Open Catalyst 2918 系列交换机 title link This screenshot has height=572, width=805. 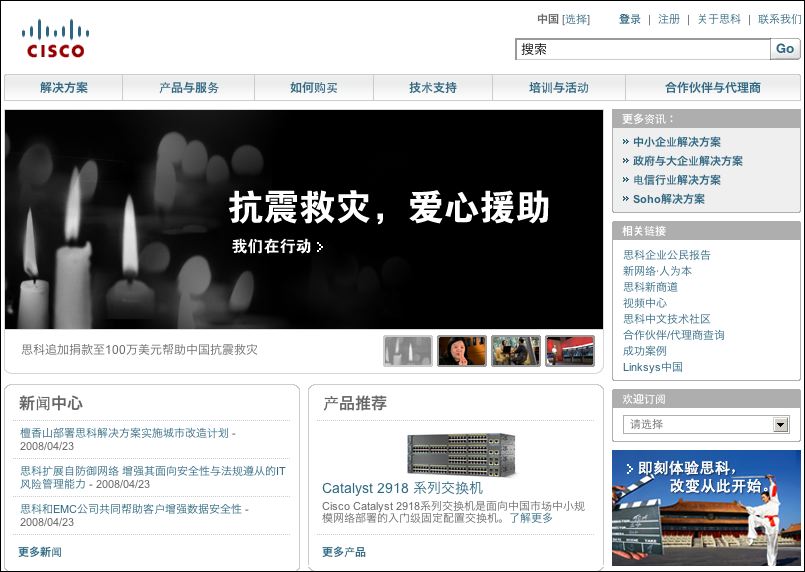[402, 488]
